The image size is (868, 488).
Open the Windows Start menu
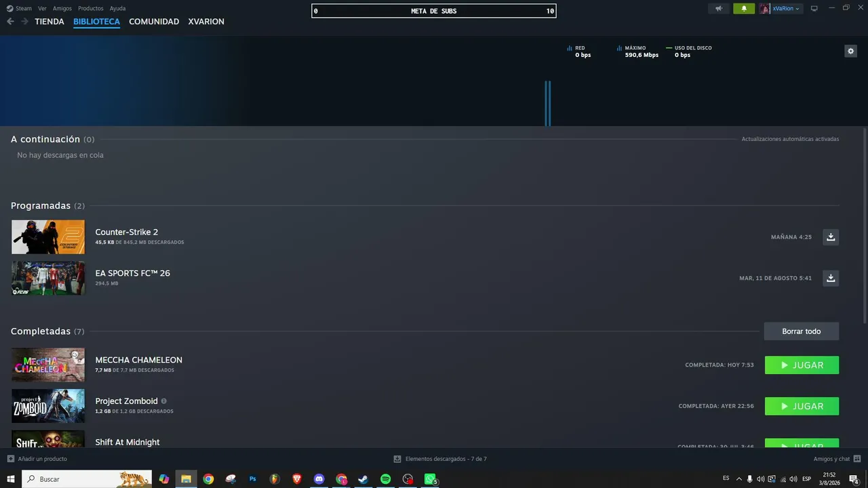11,479
